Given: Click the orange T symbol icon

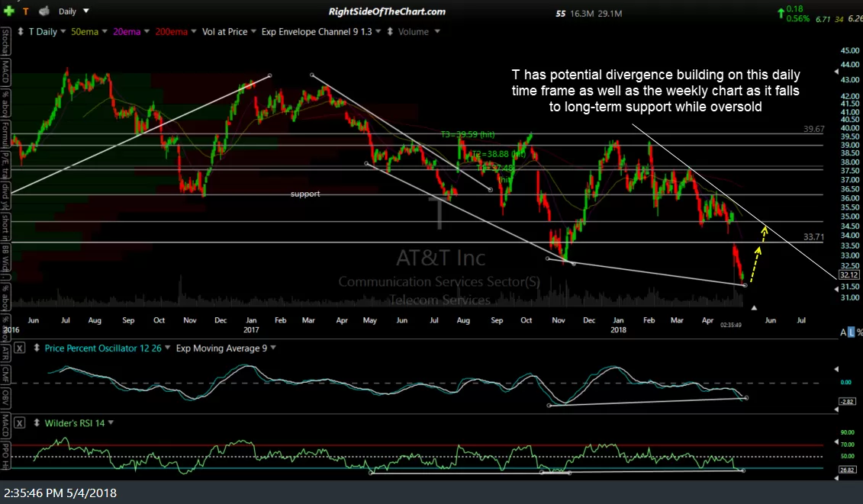Looking at the screenshot, I should click(x=25, y=11).
